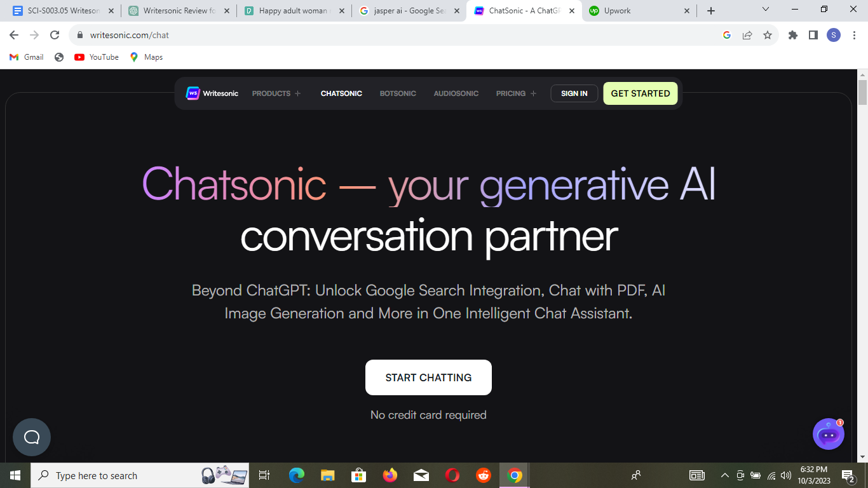This screenshot has width=868, height=488.
Task: Launch Firefox from the taskbar
Action: point(390,475)
